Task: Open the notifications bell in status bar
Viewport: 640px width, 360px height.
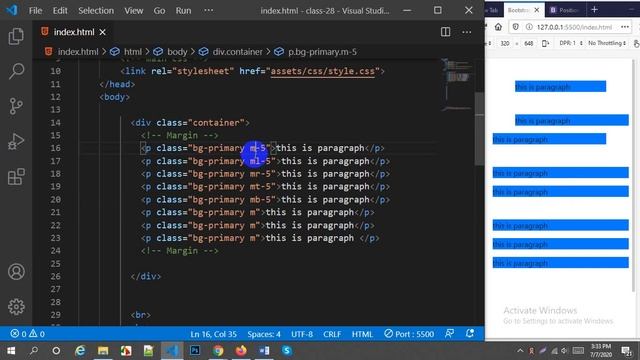Action: point(470,334)
